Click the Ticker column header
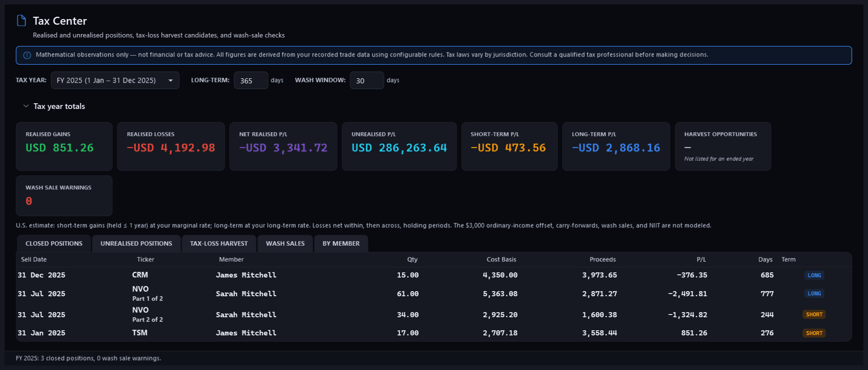868x370 pixels. pos(145,259)
